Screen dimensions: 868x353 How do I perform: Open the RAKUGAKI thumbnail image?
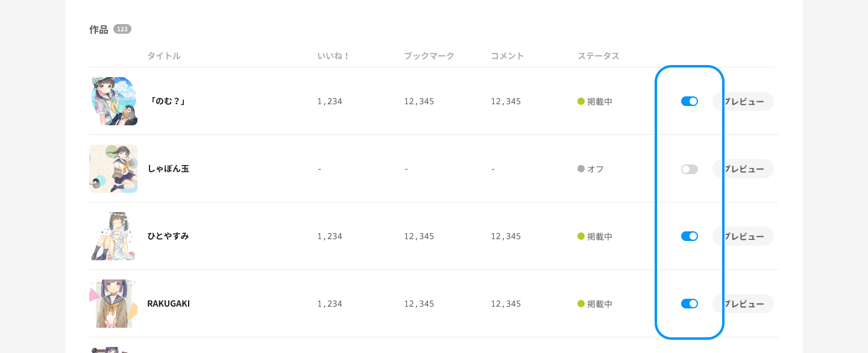point(113,304)
